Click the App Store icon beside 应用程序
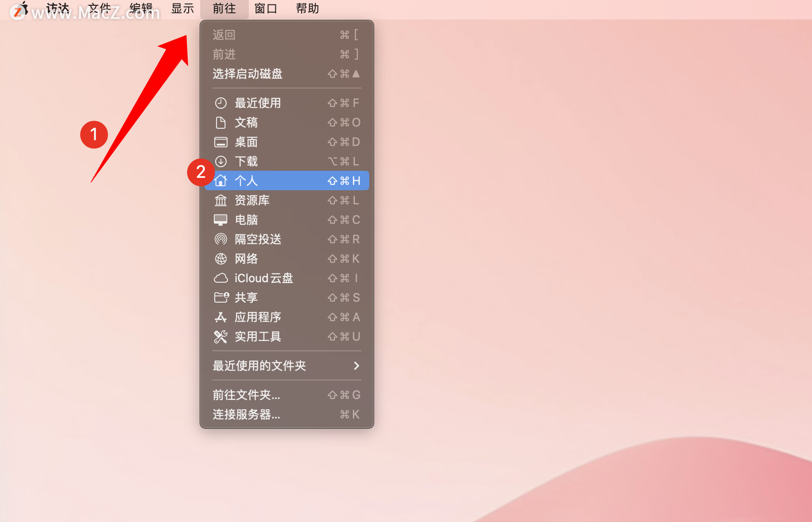Viewport: 812px width, 522px height. click(220, 317)
